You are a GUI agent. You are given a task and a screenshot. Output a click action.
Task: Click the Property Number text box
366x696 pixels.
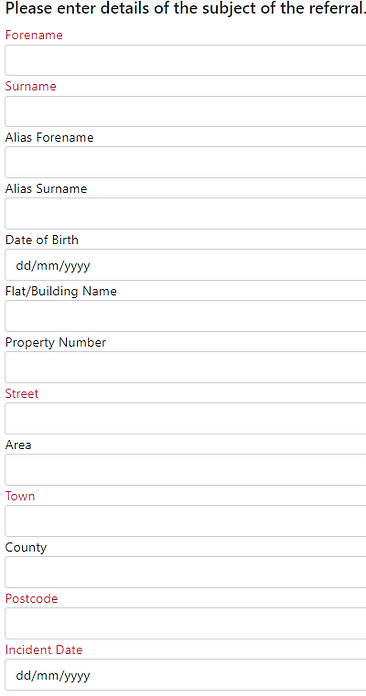(185, 367)
